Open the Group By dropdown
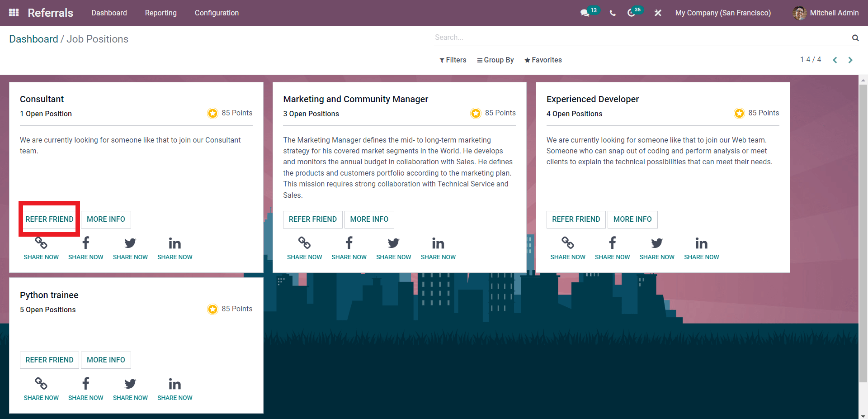 495,60
